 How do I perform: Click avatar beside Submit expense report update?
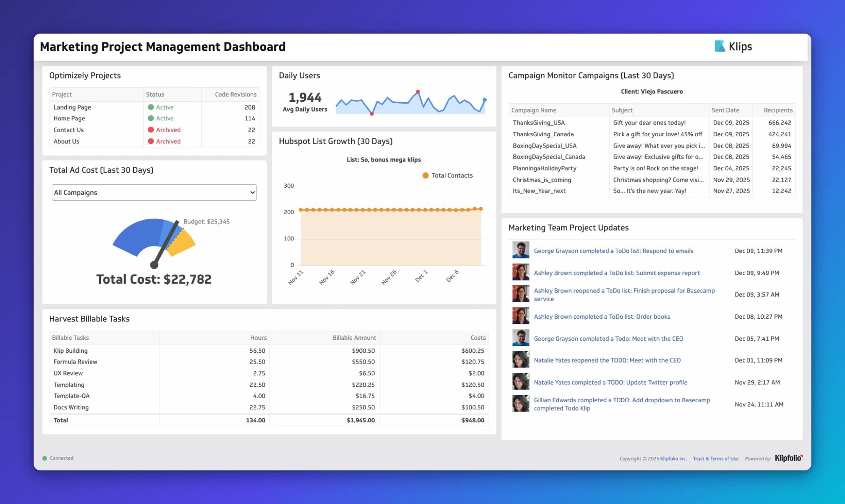click(x=521, y=272)
